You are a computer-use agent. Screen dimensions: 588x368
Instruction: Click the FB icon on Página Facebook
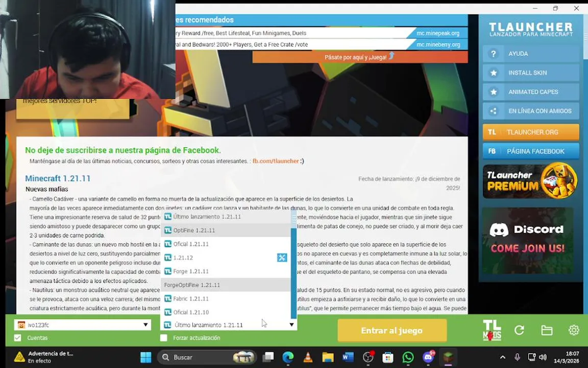point(492,151)
